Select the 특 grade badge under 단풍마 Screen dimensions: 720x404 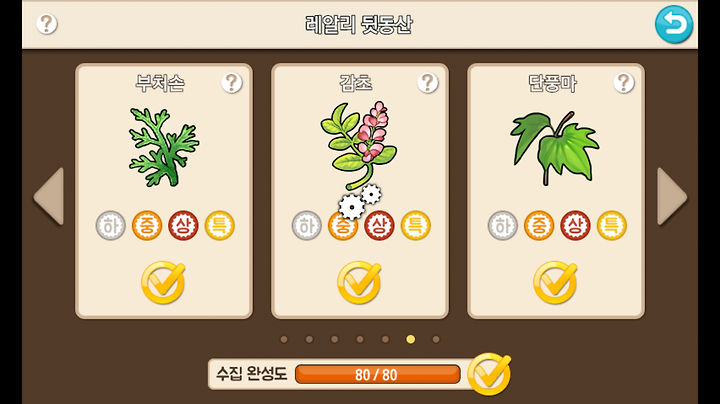pyautogui.click(x=612, y=225)
